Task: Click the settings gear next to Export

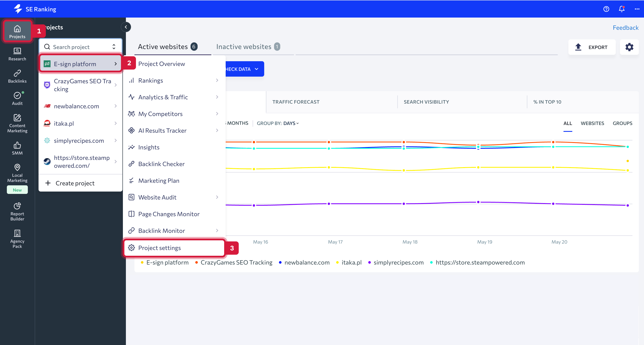Action: [629, 47]
